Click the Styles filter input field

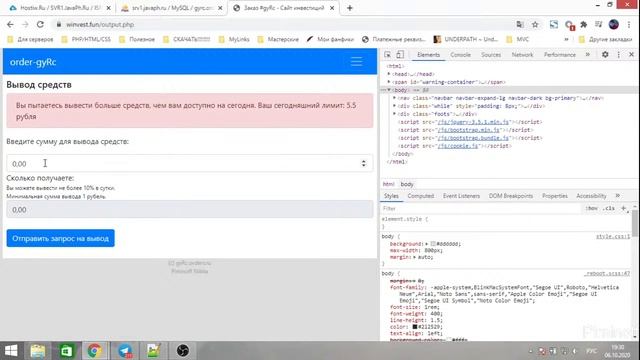pos(480,208)
